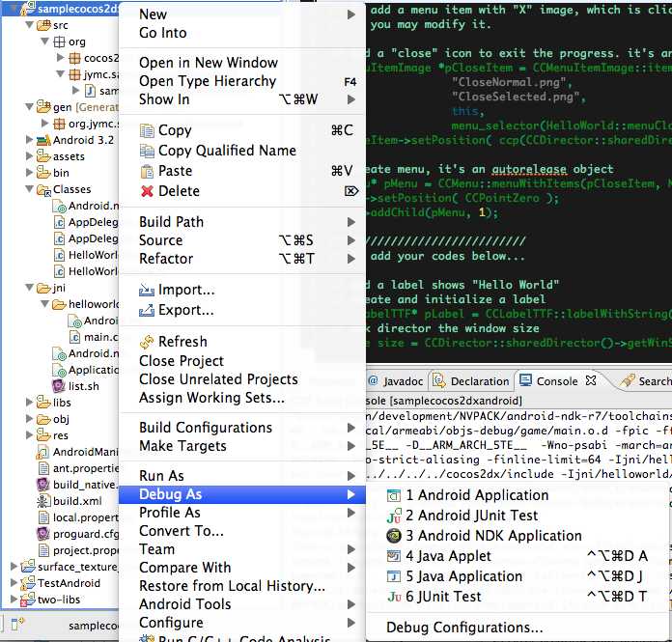Select Open Type Hierarchy
672x642 pixels.
(242, 81)
